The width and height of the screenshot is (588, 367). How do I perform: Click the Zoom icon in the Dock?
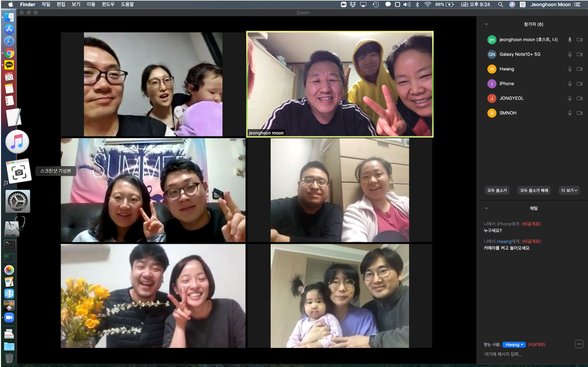pos(9,318)
